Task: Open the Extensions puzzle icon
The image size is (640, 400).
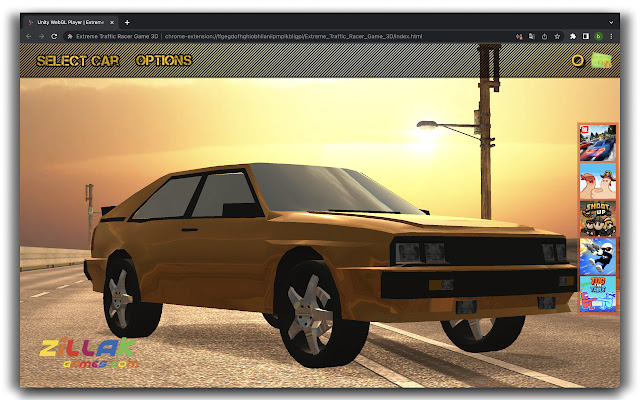Action: pos(573,36)
